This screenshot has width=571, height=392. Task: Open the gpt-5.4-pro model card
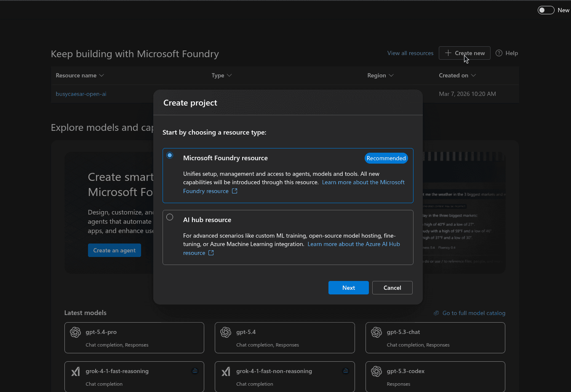tap(134, 338)
